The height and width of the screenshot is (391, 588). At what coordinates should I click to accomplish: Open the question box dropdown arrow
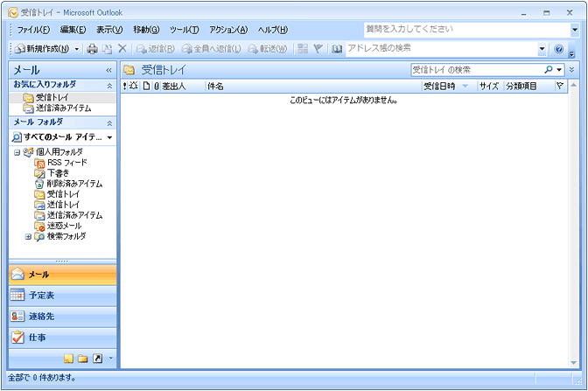(x=575, y=30)
